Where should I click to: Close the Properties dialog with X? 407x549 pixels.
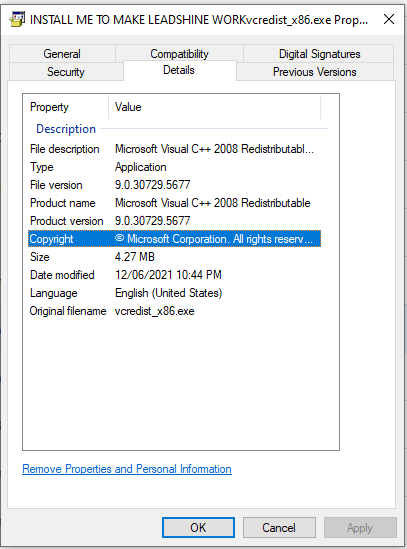389,19
